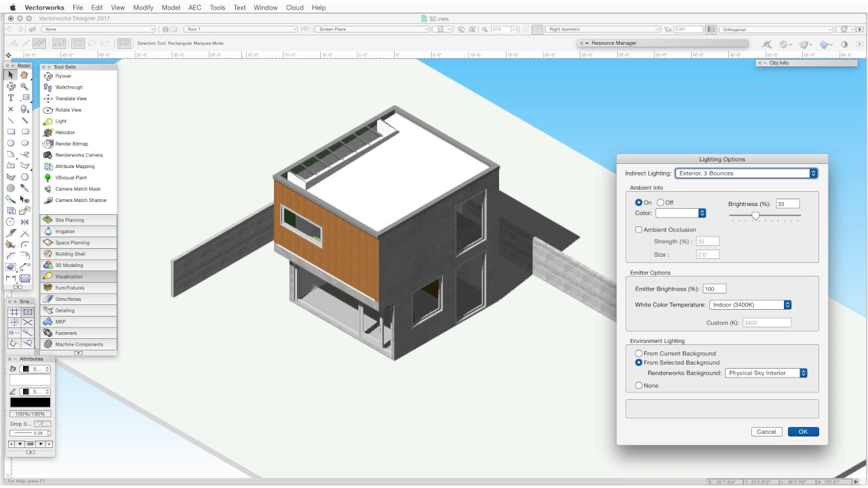
Task: Open the Screen Plane dropdown
Action: [x=372, y=29]
